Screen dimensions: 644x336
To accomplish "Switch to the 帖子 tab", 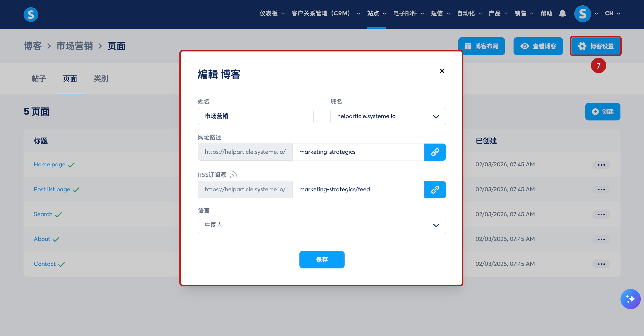I will point(39,79).
